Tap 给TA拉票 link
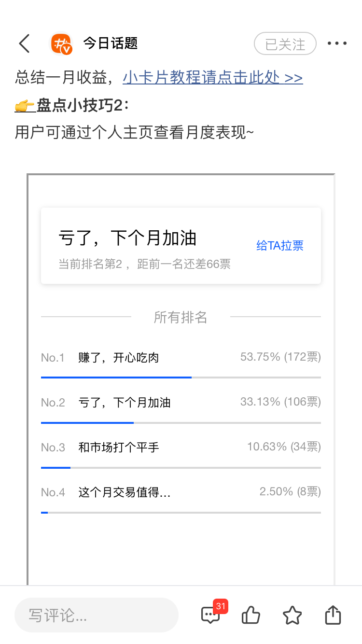362x644 pixels. 280,246
